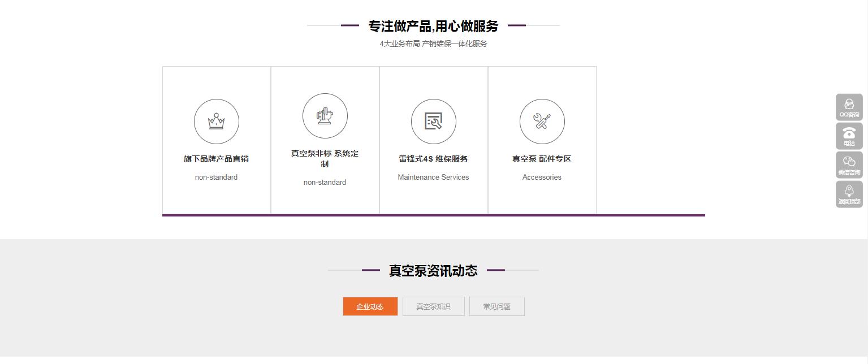This screenshot has height=364, width=868.
Task: Click the 电话 telephone icon in sidebar
Action: tap(849, 136)
